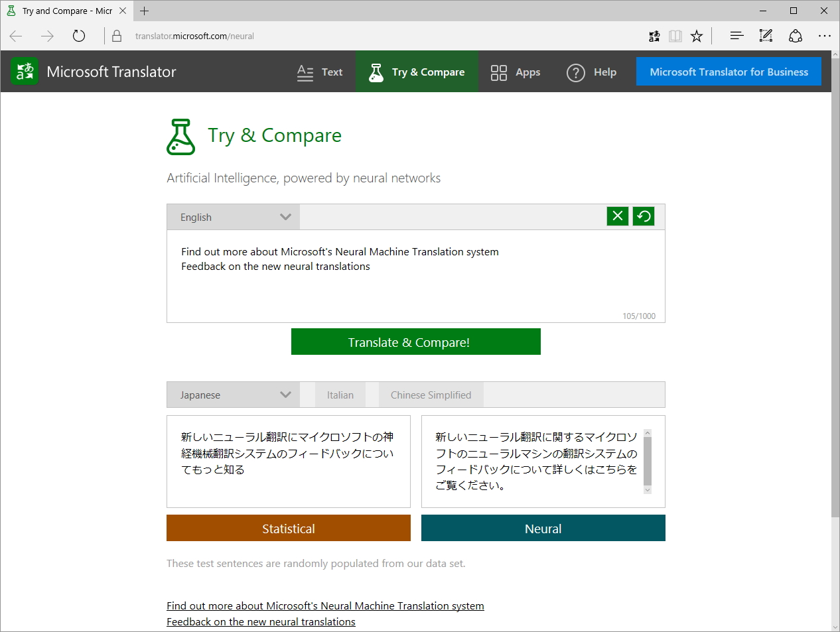Open reading view from the toolbar

(675, 36)
